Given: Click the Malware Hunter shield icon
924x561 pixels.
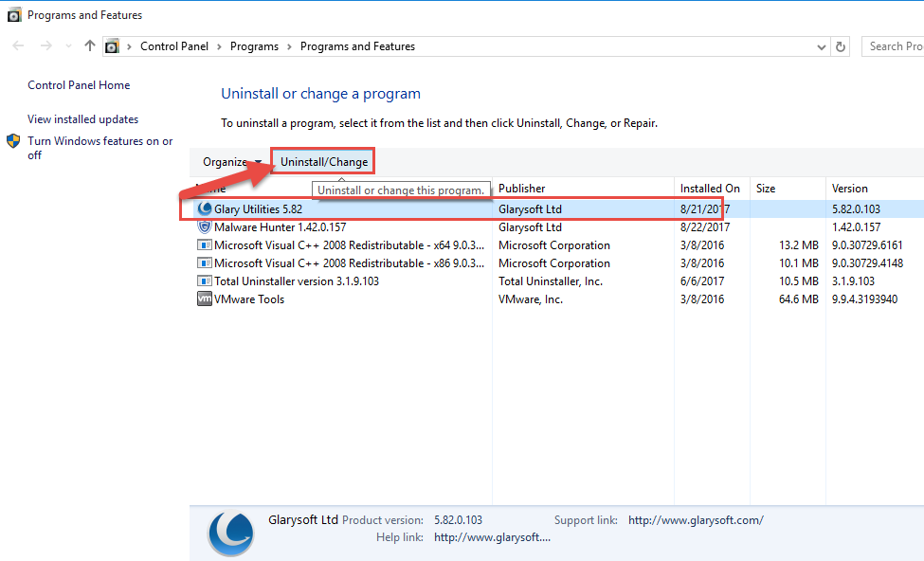Looking at the screenshot, I should tap(205, 226).
